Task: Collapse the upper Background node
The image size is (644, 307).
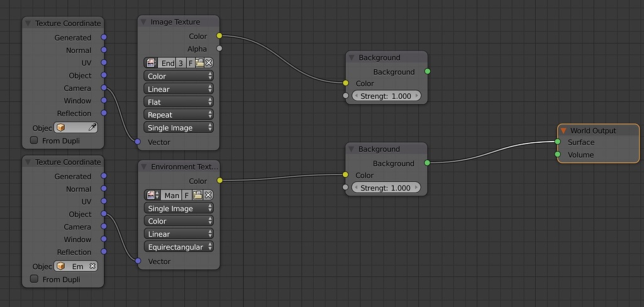Action: click(352, 57)
